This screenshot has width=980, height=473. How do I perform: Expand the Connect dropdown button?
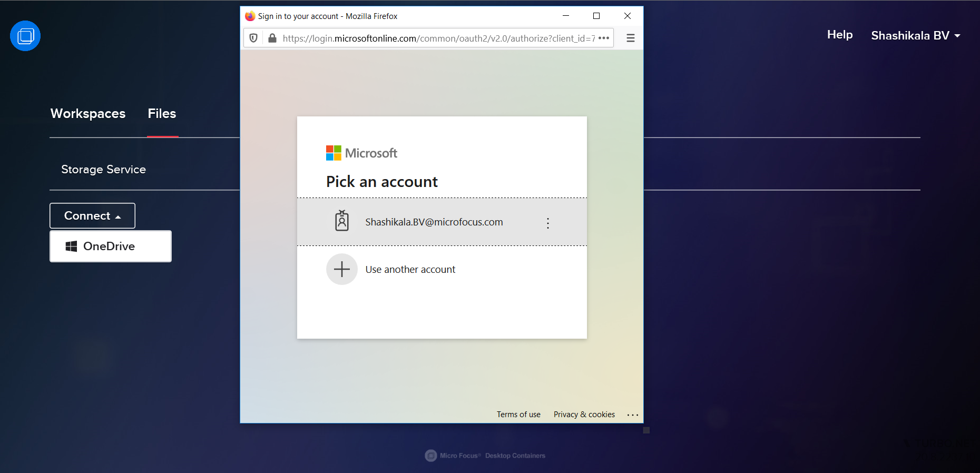tap(92, 216)
